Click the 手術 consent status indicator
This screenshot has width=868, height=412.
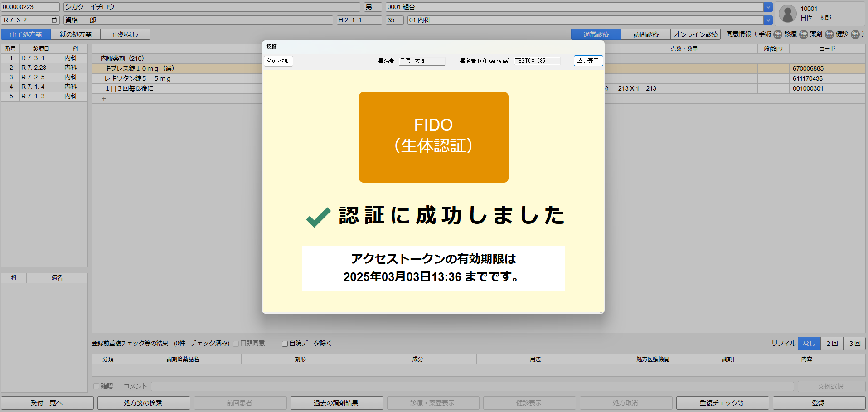point(778,34)
